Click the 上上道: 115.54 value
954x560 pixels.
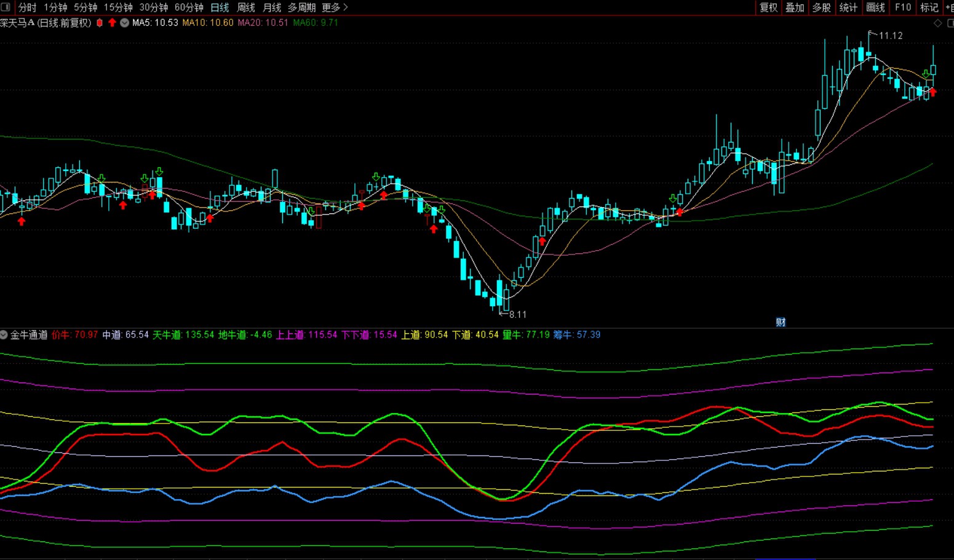[306, 335]
